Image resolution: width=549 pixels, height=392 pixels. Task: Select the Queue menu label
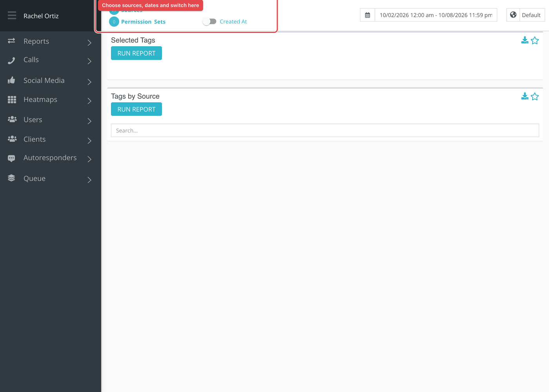[x=35, y=178]
